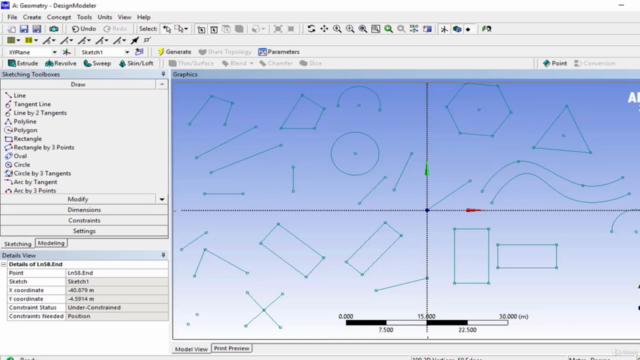
Task: Switch to the Model View tab
Action: [x=191, y=349]
